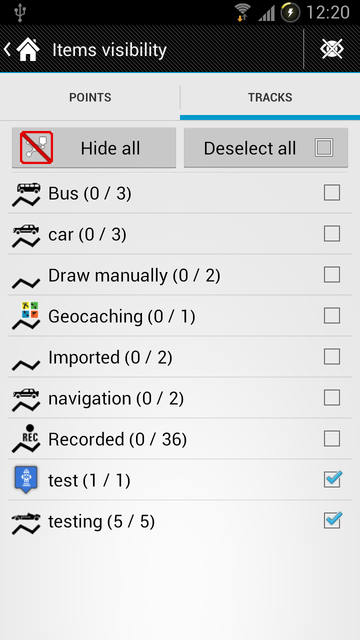Screen dimensions: 360x640
Task: Uncheck the test folder checkbox
Action: [x=332, y=479]
